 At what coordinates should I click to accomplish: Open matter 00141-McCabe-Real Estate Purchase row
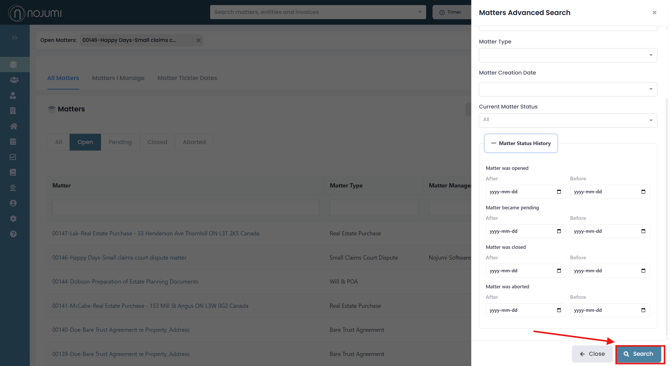150,306
